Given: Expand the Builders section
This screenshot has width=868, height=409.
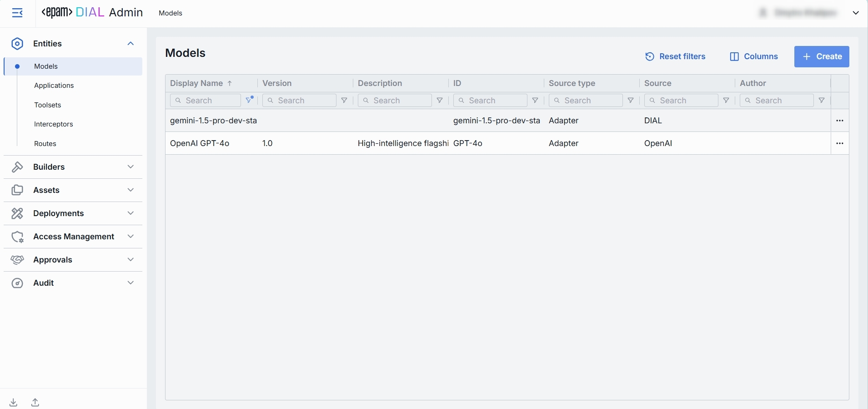Looking at the screenshot, I should [73, 167].
